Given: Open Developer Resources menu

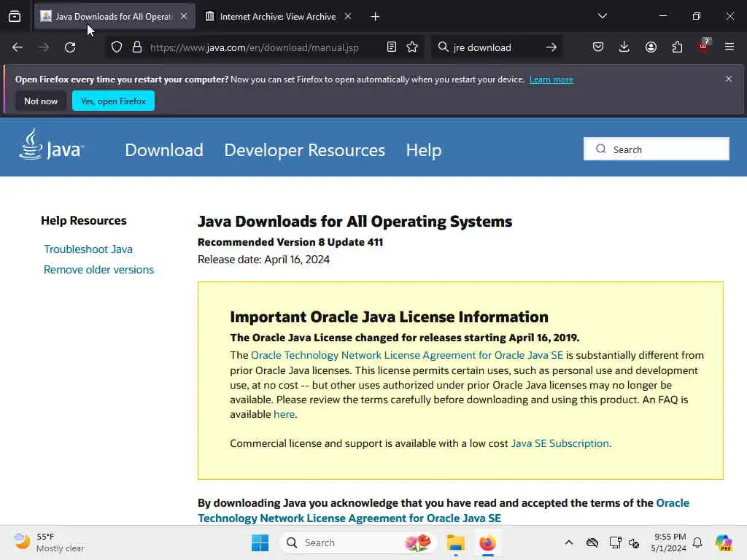Looking at the screenshot, I should (304, 150).
